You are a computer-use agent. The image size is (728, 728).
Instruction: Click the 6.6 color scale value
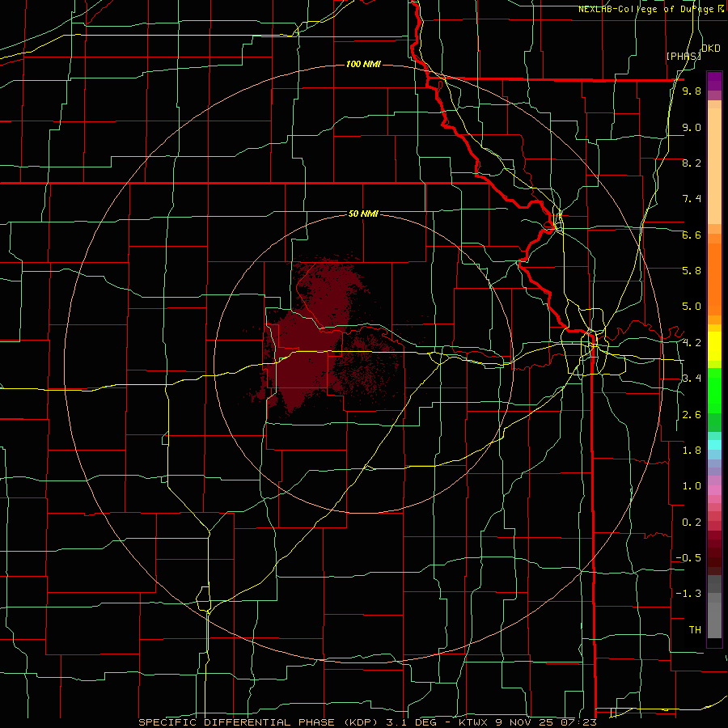[x=692, y=235]
